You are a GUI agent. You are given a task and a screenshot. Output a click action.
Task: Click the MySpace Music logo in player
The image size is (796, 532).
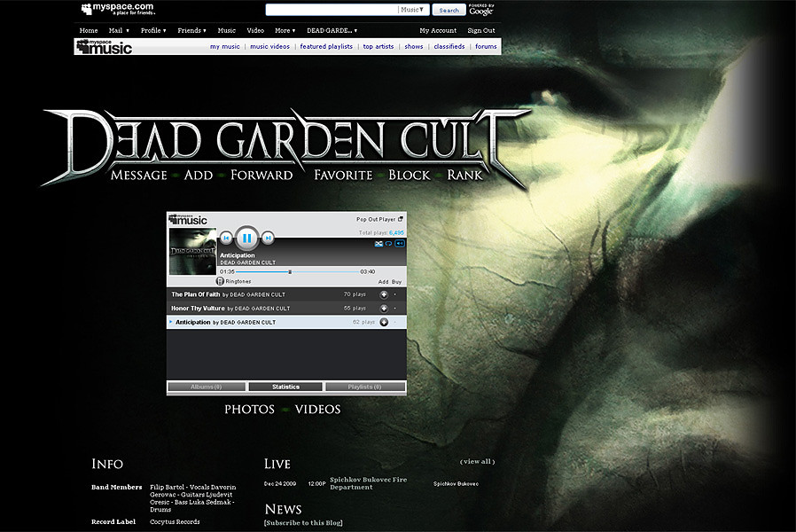188,219
